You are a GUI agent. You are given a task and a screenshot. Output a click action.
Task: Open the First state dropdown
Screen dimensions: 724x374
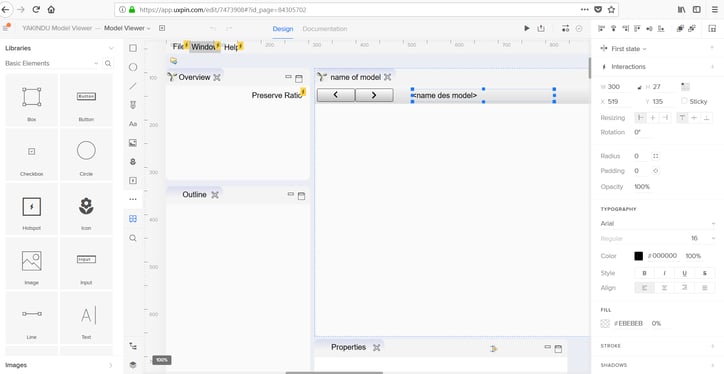[x=629, y=48]
